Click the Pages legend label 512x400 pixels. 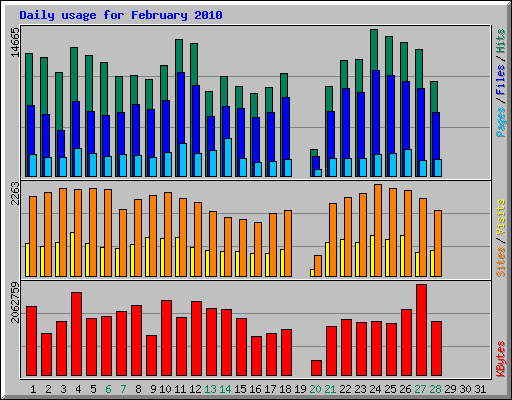(501, 122)
